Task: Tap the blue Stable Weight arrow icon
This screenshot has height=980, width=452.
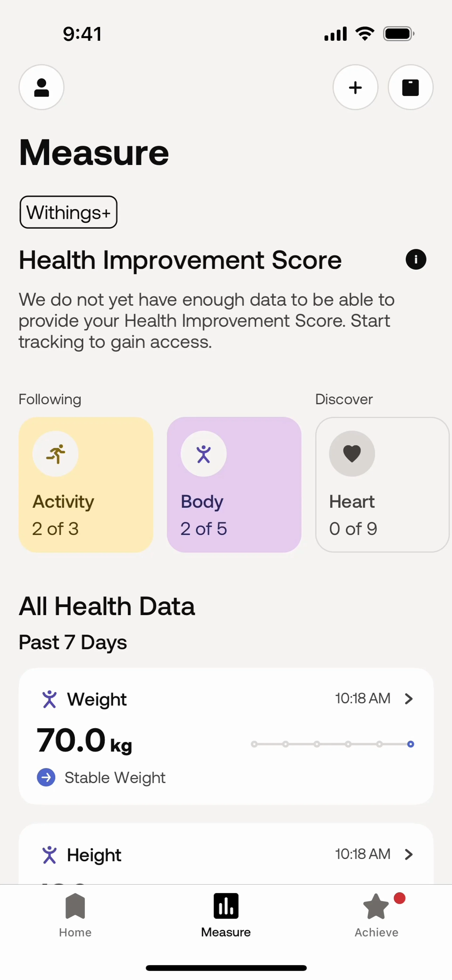Action: (x=46, y=777)
